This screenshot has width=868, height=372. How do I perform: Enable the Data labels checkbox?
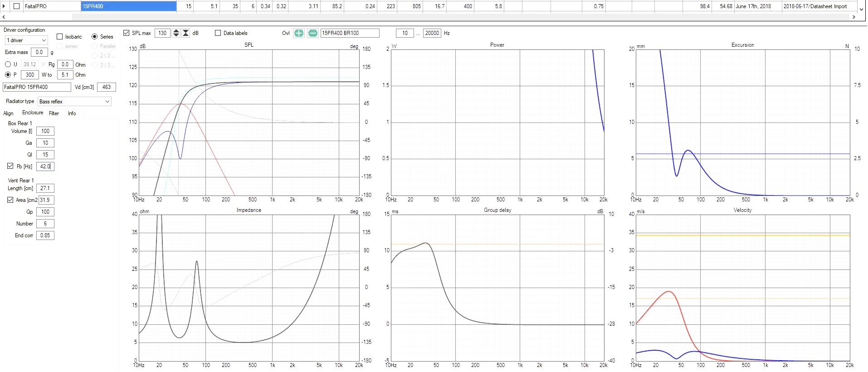pos(218,33)
